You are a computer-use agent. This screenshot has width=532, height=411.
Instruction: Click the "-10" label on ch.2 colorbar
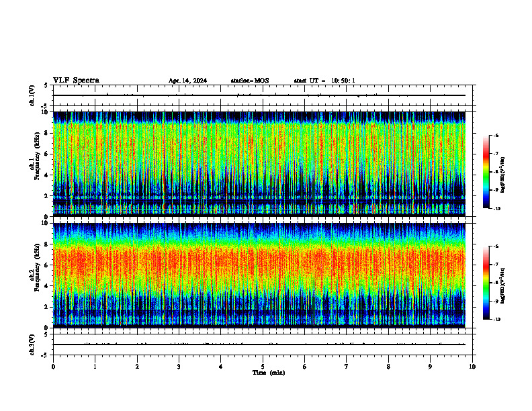pos(496,320)
